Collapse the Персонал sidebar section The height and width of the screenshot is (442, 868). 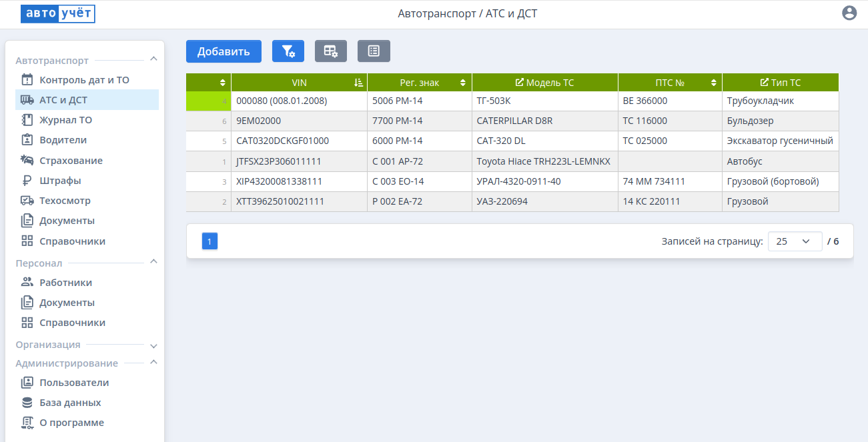(x=153, y=262)
